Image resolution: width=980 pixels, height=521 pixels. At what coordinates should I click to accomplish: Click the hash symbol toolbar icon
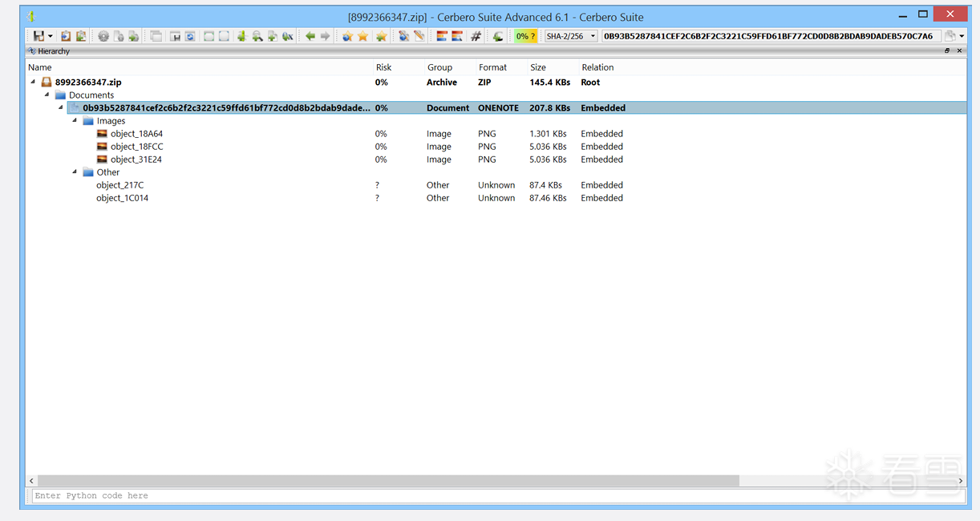point(476,36)
